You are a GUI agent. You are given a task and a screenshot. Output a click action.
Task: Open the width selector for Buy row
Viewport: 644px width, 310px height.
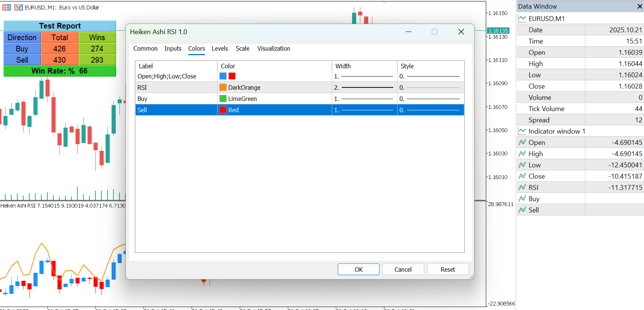(x=364, y=99)
